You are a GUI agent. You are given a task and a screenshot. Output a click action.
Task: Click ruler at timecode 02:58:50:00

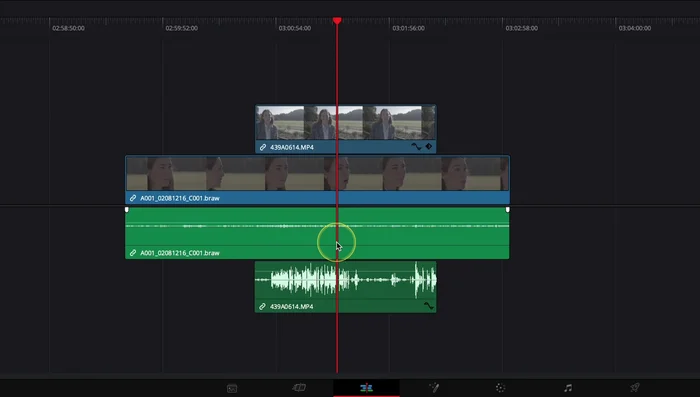point(68,28)
